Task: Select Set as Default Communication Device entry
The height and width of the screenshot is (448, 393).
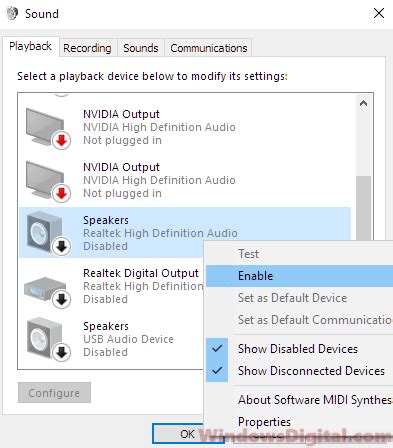Action: (299, 320)
